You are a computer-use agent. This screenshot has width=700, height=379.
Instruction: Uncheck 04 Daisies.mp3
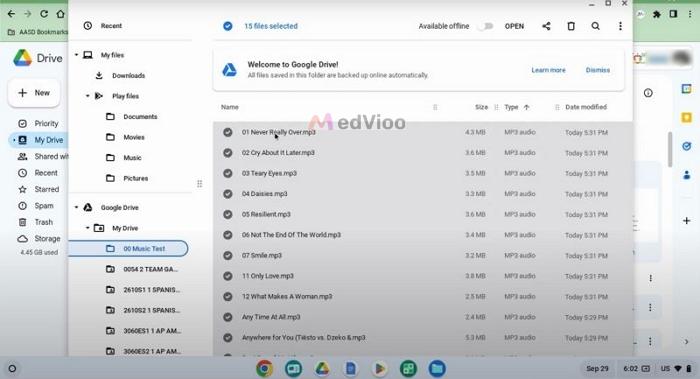click(228, 194)
